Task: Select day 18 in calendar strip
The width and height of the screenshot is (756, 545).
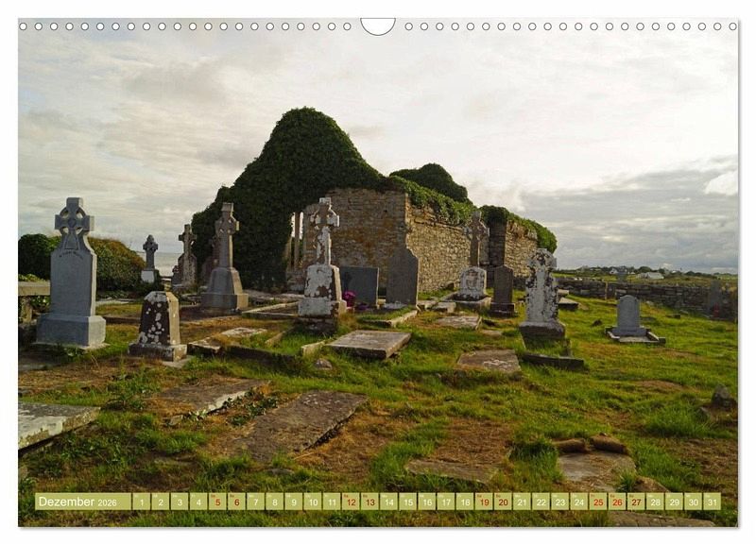Action: [x=465, y=502]
